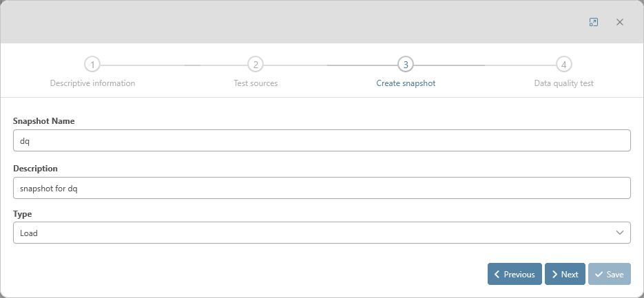Click step 4 circle icon
This screenshot has height=298, width=644.
(x=563, y=65)
